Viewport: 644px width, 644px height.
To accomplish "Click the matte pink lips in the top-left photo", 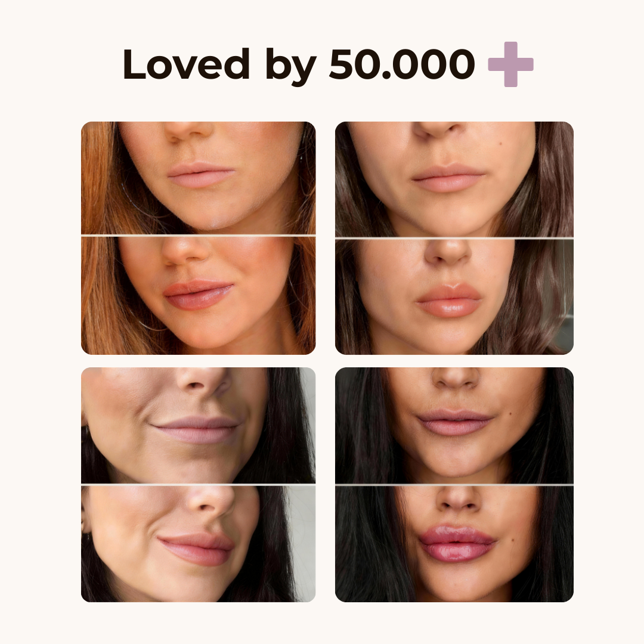I will (x=202, y=175).
